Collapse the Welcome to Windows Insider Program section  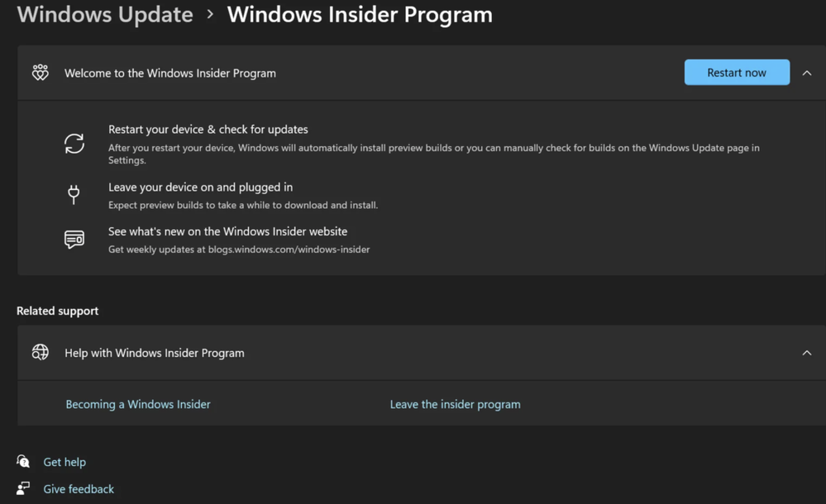click(806, 74)
